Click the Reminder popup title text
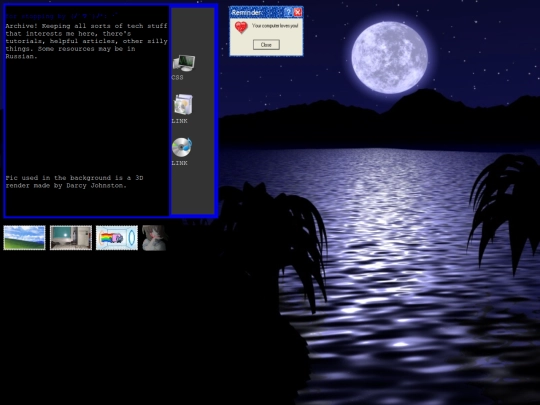Screen dimensions: 540x405 [x=246, y=13]
